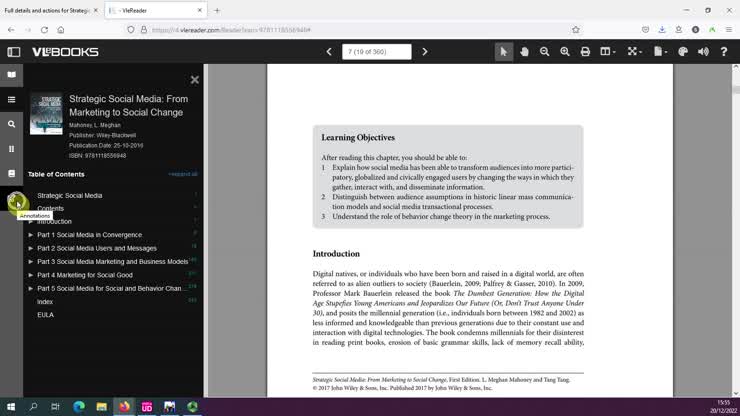Viewport: 740px width, 416px height.
Task: Start read aloud audio
Action: pos(703,51)
